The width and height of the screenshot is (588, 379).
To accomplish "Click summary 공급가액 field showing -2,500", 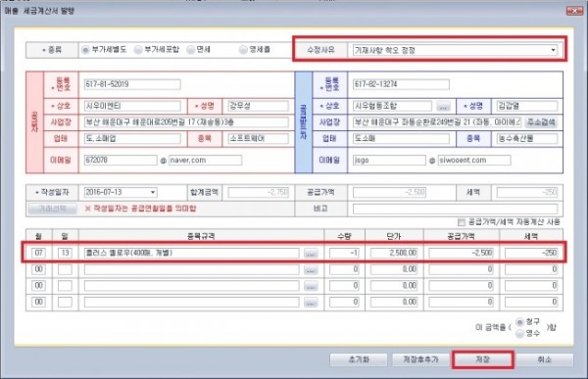I will 389,192.
